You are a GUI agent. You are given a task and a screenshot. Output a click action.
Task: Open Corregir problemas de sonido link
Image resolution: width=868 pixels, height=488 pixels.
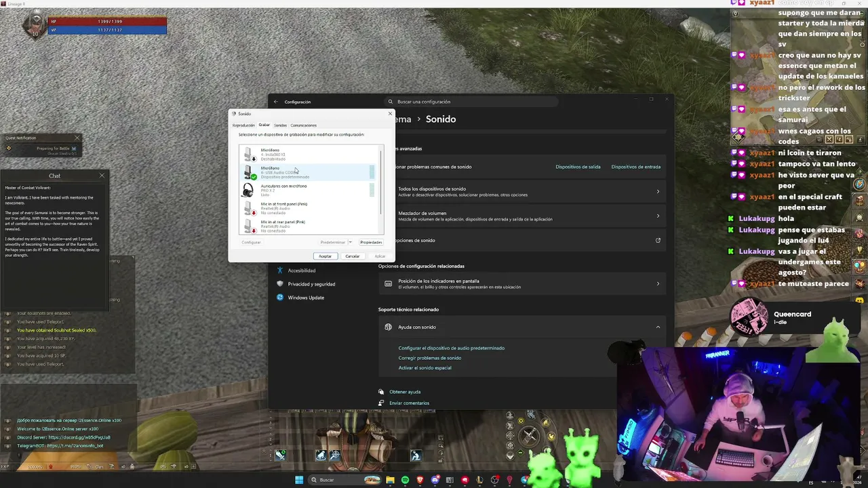tap(430, 358)
